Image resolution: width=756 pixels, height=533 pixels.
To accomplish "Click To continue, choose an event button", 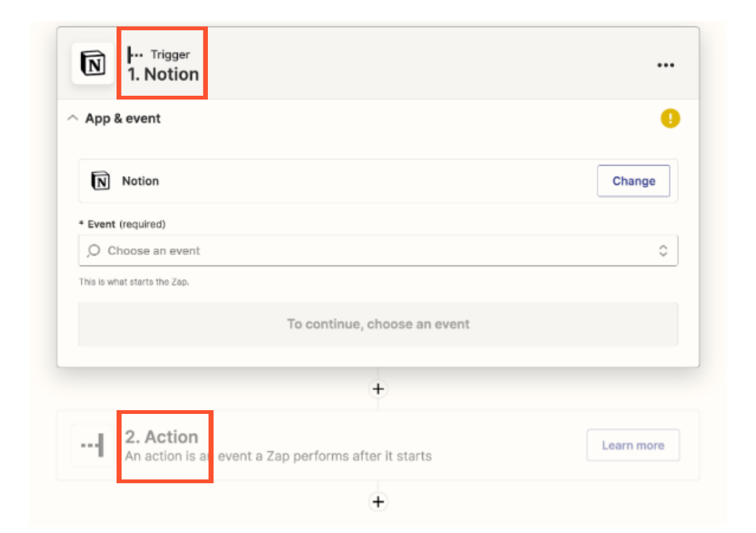I will 378,324.
